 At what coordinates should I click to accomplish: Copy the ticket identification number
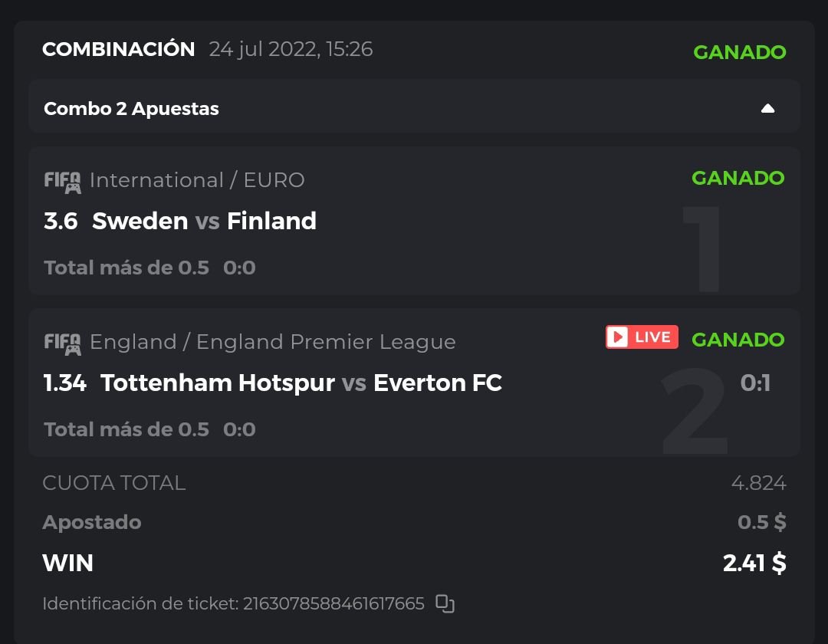click(445, 604)
